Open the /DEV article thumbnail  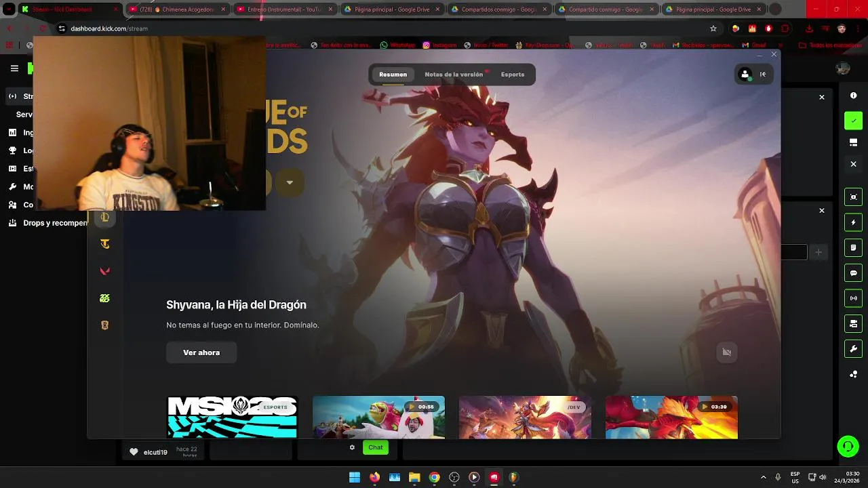pos(525,417)
